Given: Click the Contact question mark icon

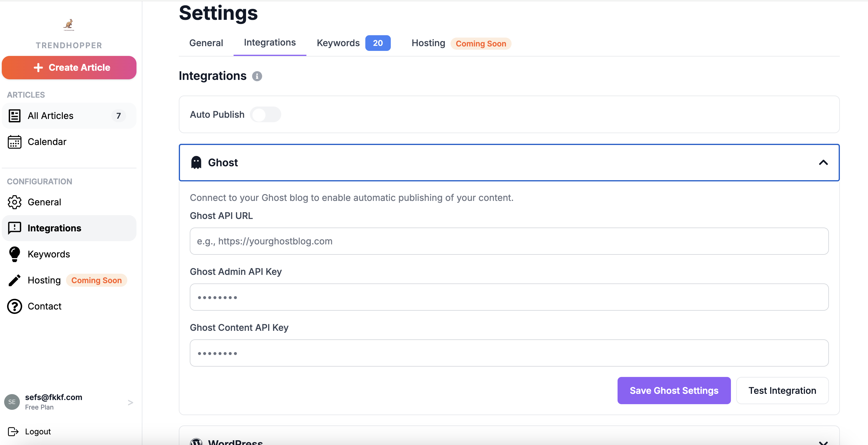Looking at the screenshot, I should pos(15,306).
